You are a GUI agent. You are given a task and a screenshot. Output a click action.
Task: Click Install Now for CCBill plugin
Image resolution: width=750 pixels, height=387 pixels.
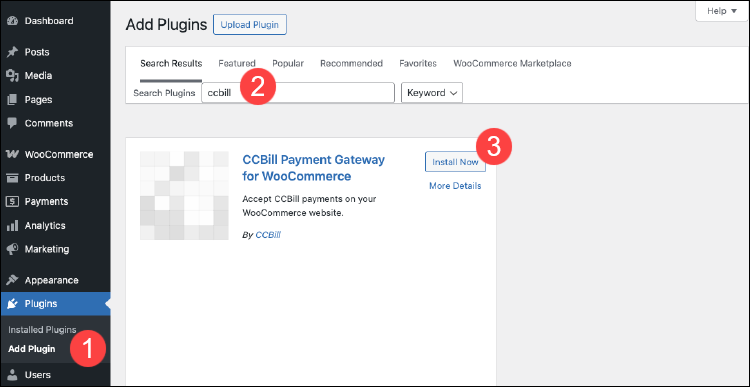coord(455,162)
